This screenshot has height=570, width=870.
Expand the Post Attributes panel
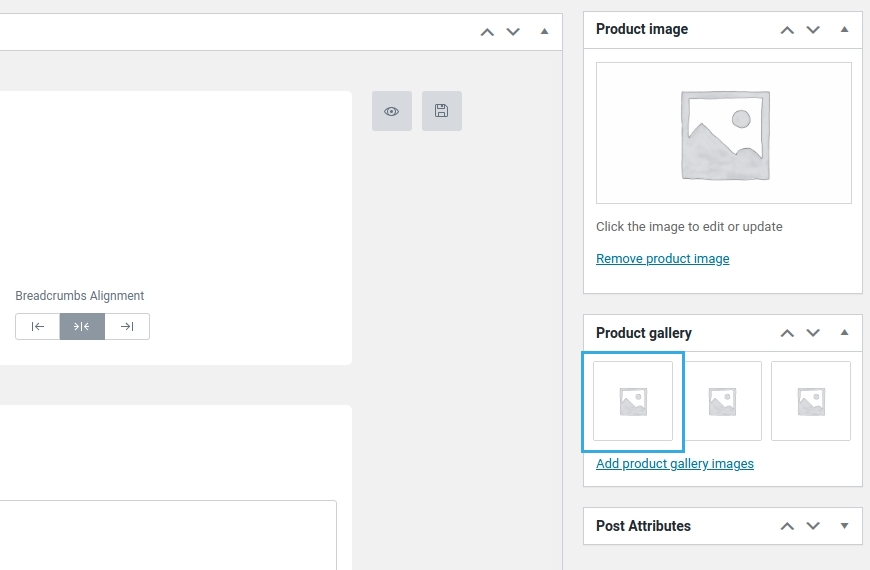[x=844, y=526]
